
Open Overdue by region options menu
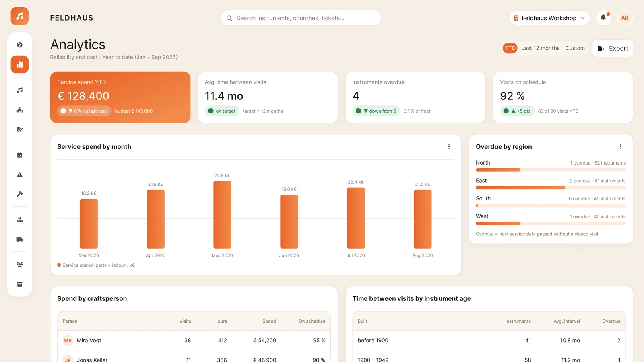(x=621, y=147)
